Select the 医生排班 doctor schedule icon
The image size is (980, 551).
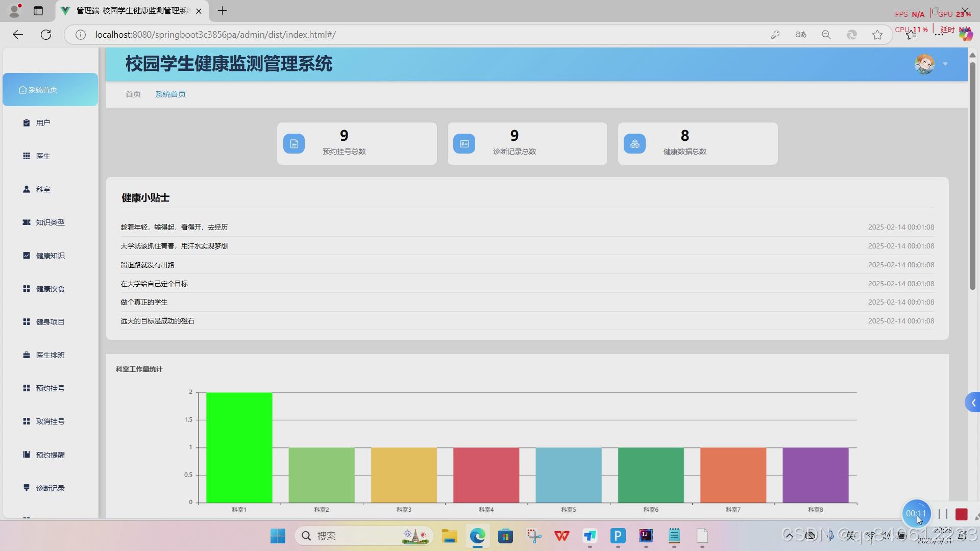tap(26, 355)
